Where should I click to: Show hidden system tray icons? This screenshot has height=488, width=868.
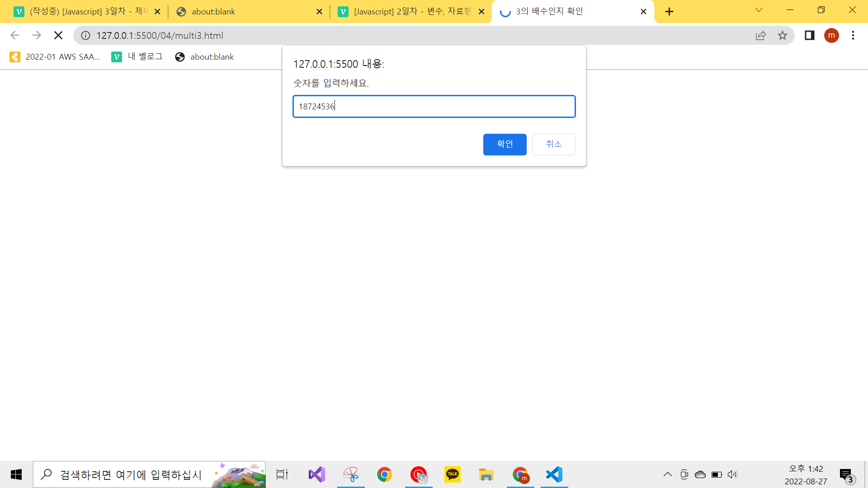pos(667,474)
